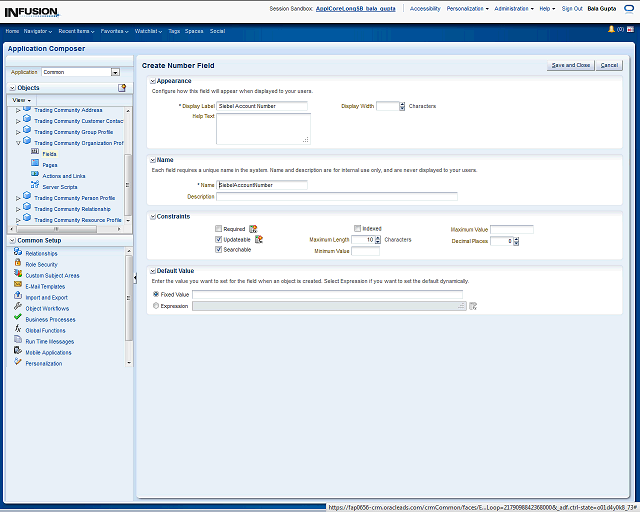Uncheck the Searchable checkbox

click(x=219, y=250)
